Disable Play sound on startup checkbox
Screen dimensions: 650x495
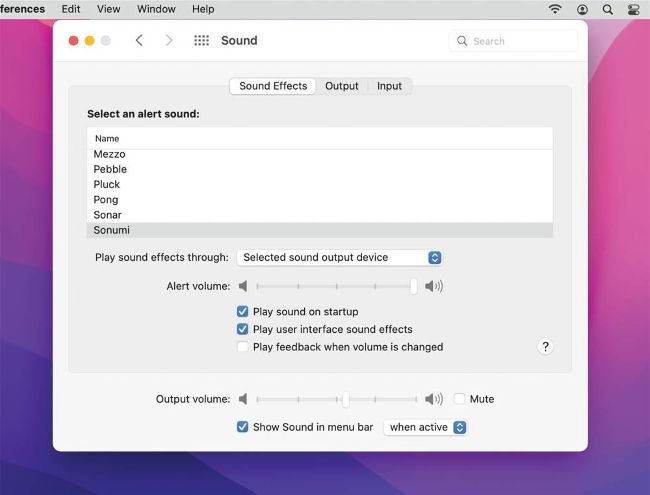click(243, 312)
